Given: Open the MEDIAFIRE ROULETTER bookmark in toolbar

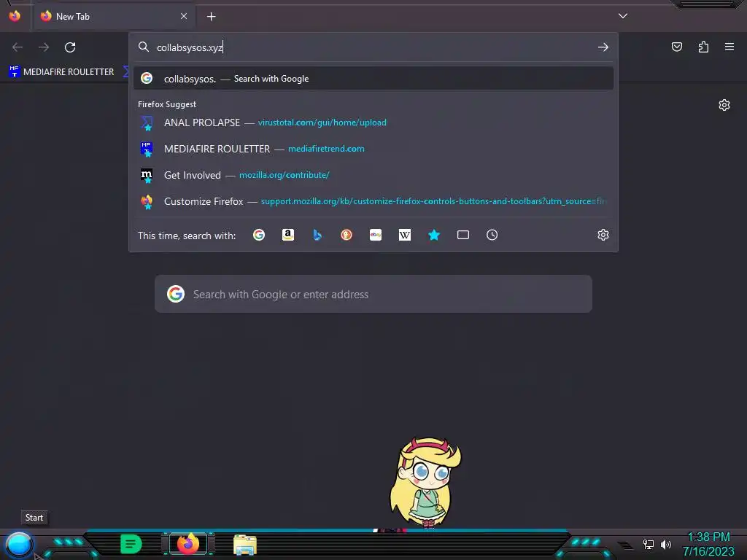Looking at the screenshot, I should pyautogui.click(x=62, y=72).
